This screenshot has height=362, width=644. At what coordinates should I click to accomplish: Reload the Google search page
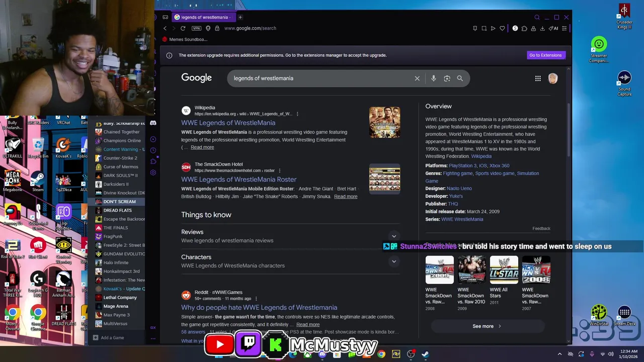(183, 28)
